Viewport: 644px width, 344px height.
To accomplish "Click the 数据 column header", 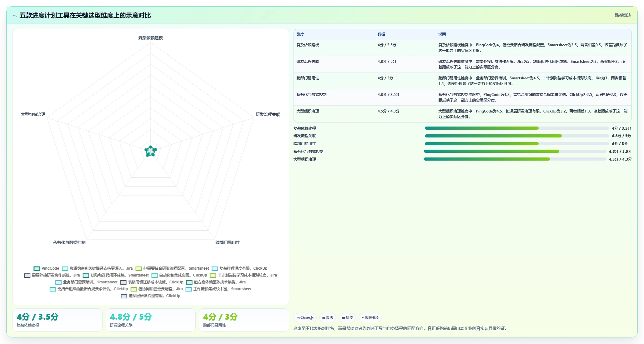I will point(381,34).
